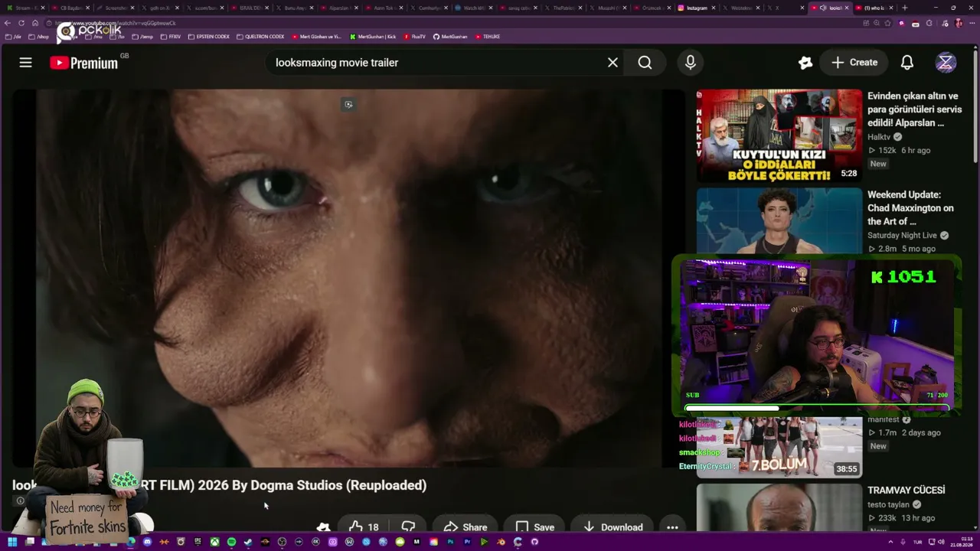
Task: Clear the search query with the X
Action: tap(612, 63)
